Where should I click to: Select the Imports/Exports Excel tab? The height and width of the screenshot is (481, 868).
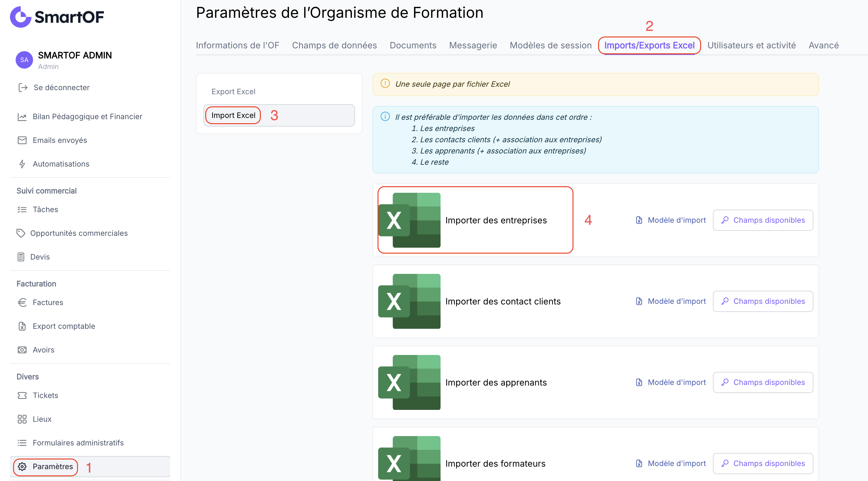(649, 45)
